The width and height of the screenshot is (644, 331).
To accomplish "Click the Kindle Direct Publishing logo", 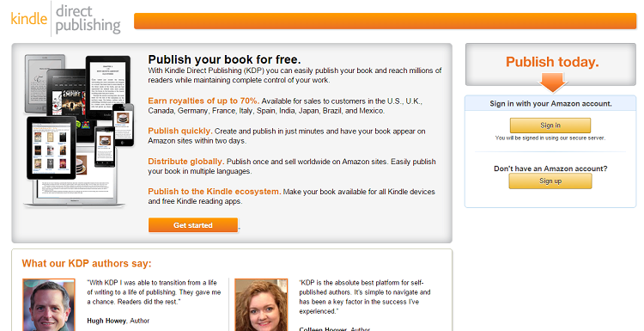I will 66,19.
